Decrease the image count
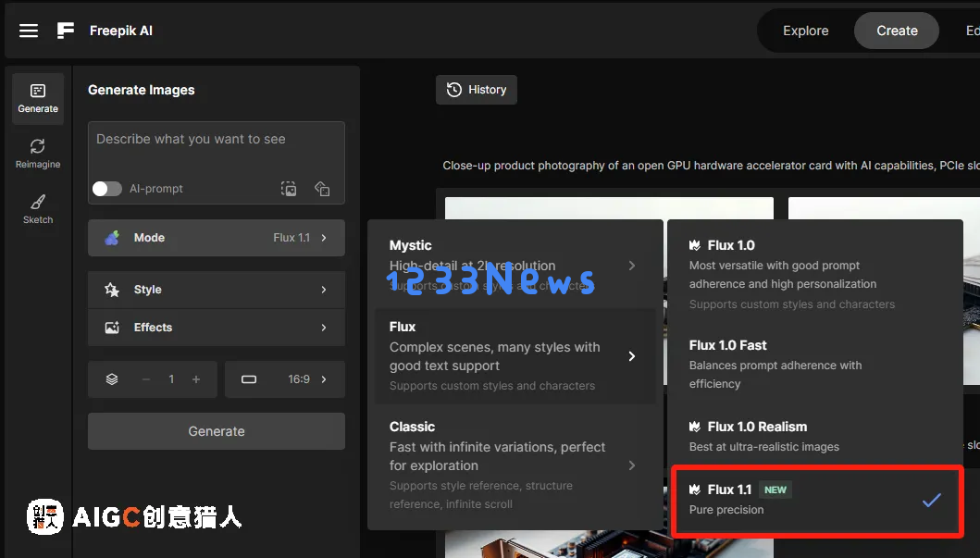 145,379
